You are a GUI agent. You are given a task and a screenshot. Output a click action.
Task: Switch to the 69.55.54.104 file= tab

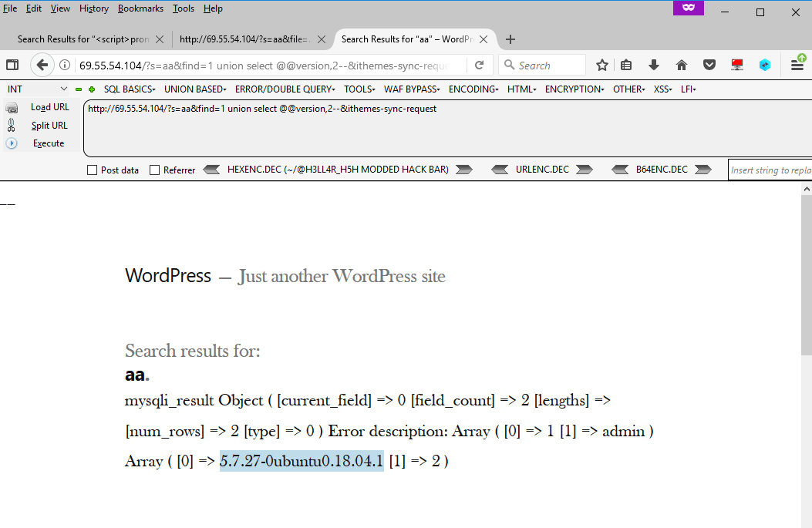244,39
